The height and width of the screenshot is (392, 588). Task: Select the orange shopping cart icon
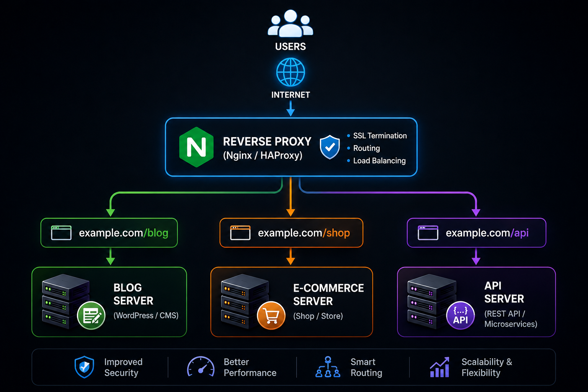coord(271,316)
